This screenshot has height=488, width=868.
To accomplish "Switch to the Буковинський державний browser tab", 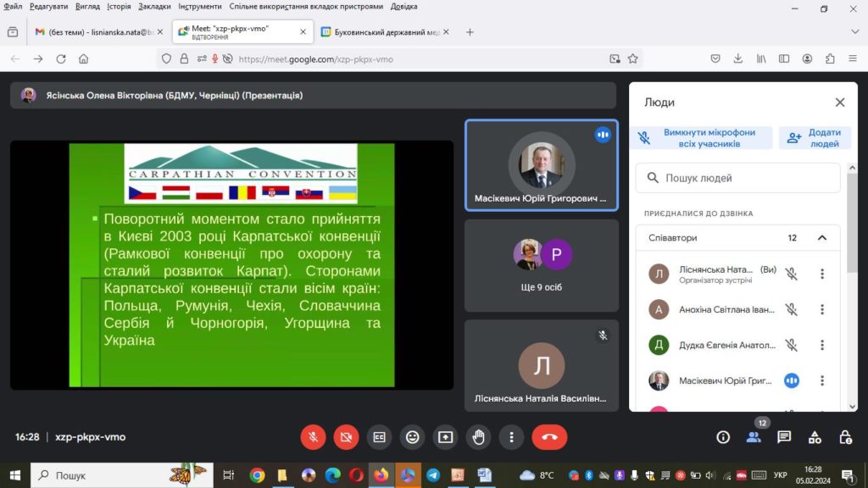I will (386, 32).
